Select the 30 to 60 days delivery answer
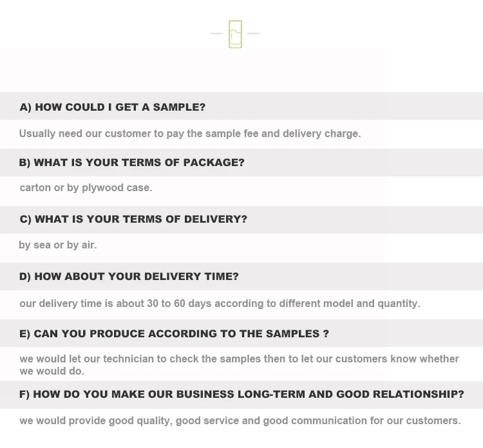This screenshot has width=483, height=448. 220,304
